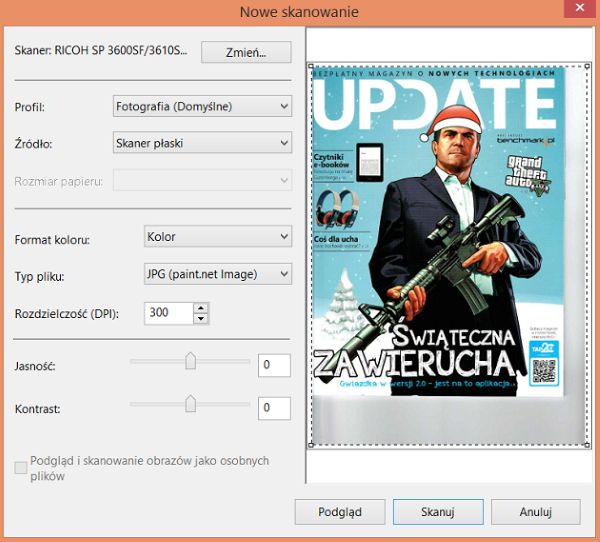Click the Kontrast value field showing 0
The height and width of the screenshot is (542, 600).
[274, 408]
